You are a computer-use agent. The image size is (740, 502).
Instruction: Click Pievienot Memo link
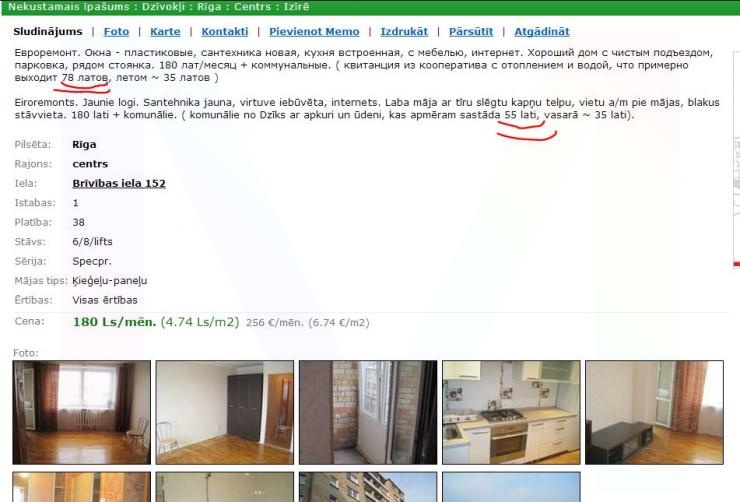[314, 32]
